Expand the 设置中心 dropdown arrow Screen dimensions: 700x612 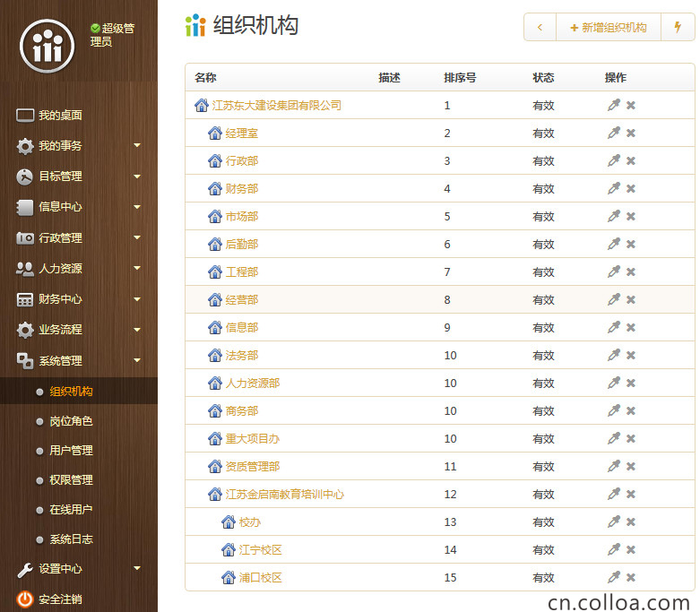click(137, 568)
